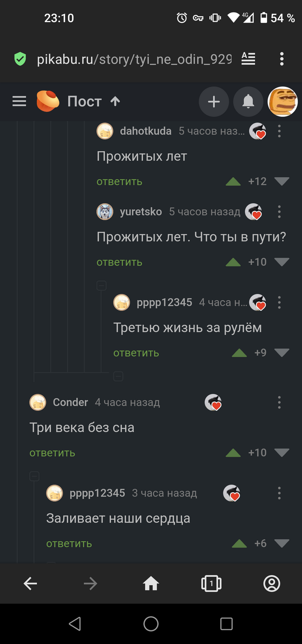The width and height of the screenshot is (302, 644).
Task: Reply to "Заливает наши сердца" comment
Action: 69,543
